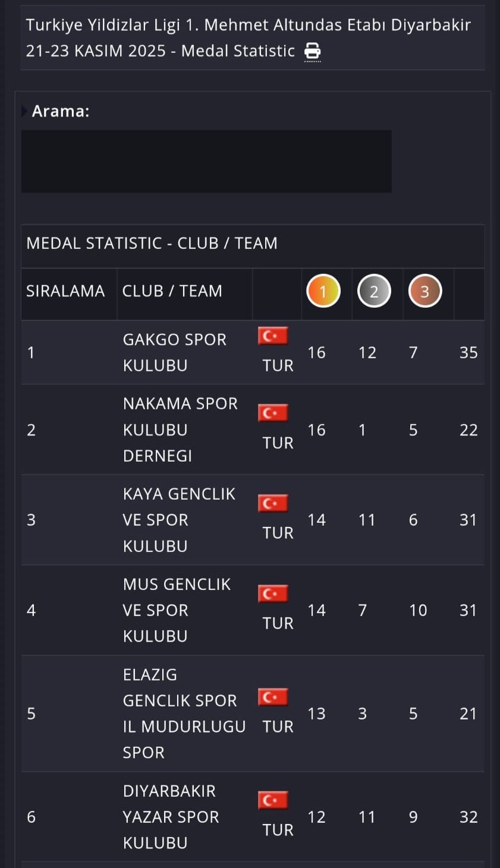This screenshot has width=500, height=868.
Task: Click the flag in NAKAMA SPOR KULUBU row
Action: pyautogui.click(x=273, y=413)
